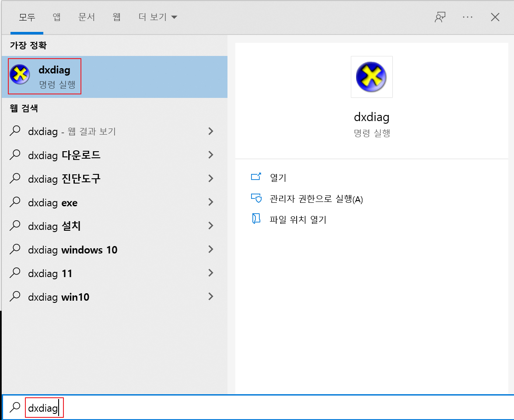Switch to the 앱 tab
The image size is (514, 420).
click(57, 17)
